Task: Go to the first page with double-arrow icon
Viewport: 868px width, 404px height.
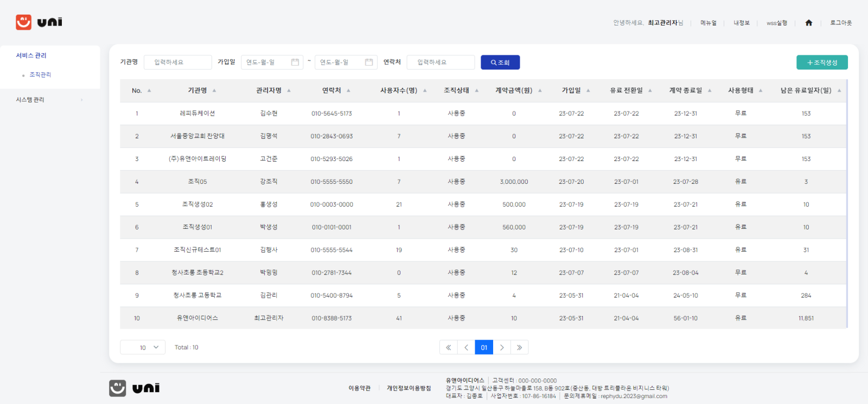Action: 448,348
